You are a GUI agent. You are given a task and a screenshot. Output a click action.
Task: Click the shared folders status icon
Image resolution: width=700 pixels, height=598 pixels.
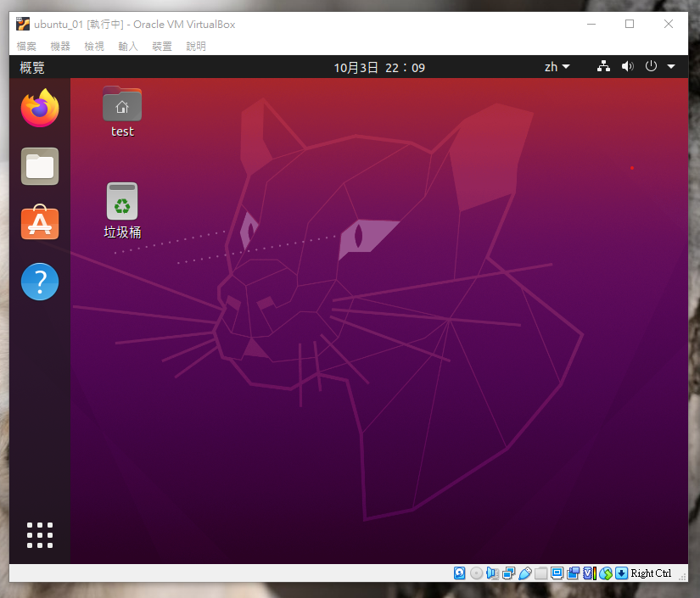540,573
